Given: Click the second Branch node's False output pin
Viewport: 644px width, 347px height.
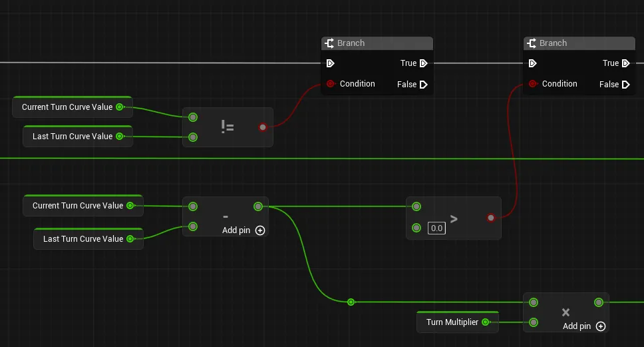Looking at the screenshot, I should pos(625,85).
